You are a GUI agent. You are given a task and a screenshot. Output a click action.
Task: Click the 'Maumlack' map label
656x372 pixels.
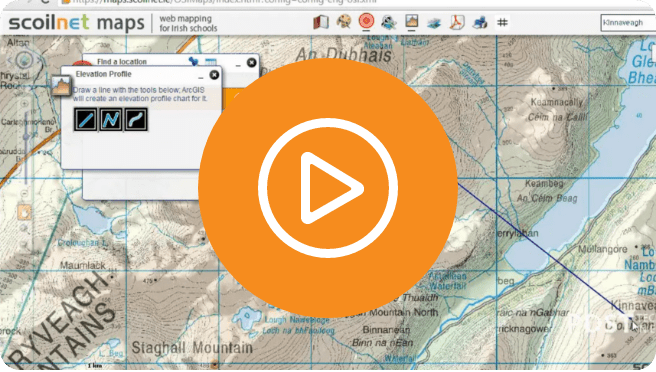click(83, 265)
